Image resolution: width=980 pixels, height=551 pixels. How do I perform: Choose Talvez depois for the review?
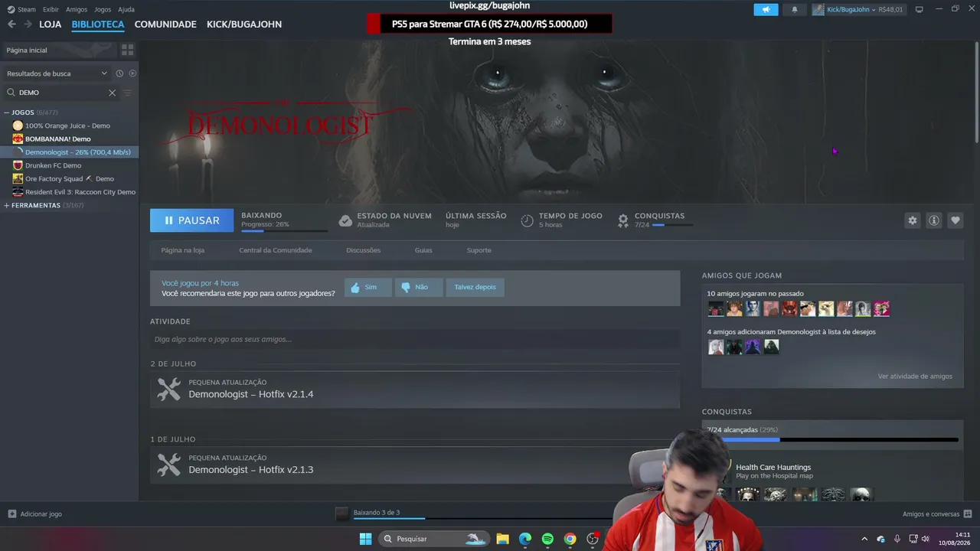point(475,287)
